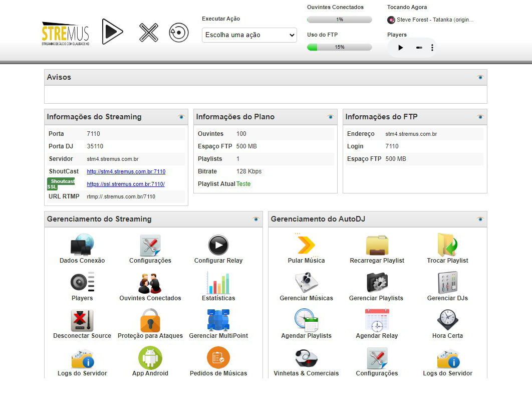Open Gerenciar DJs mixer icon
Image resolution: width=532 pixels, height=412 pixels.
[447, 283]
